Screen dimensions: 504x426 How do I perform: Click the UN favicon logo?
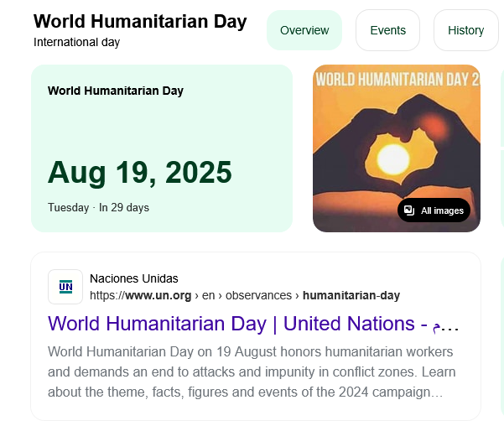click(x=65, y=287)
